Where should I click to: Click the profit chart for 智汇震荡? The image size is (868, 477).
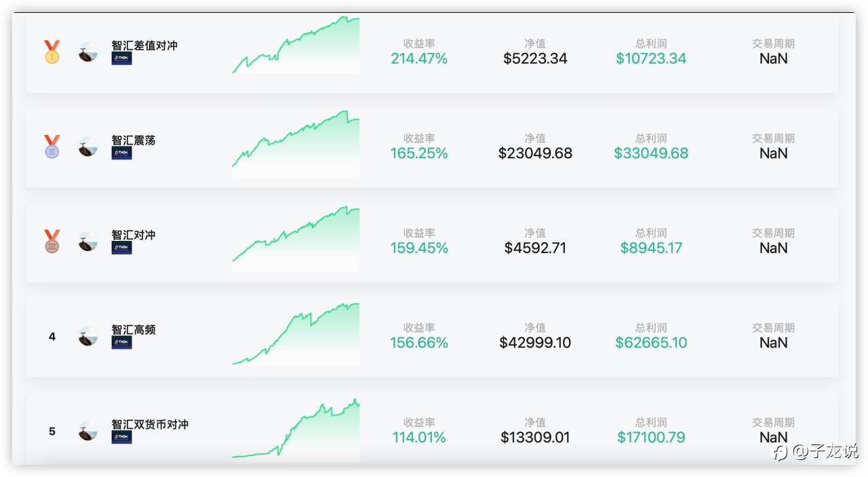coord(296,144)
